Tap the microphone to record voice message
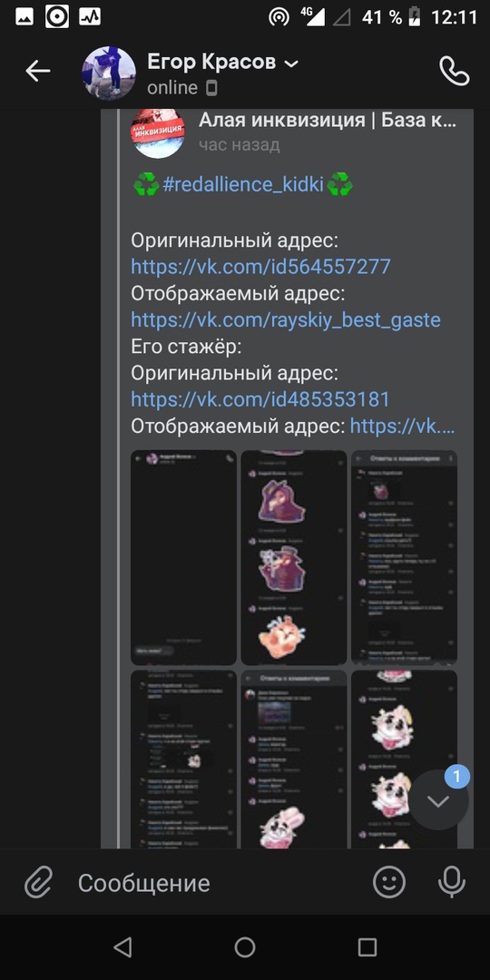490x980 pixels. (x=451, y=883)
